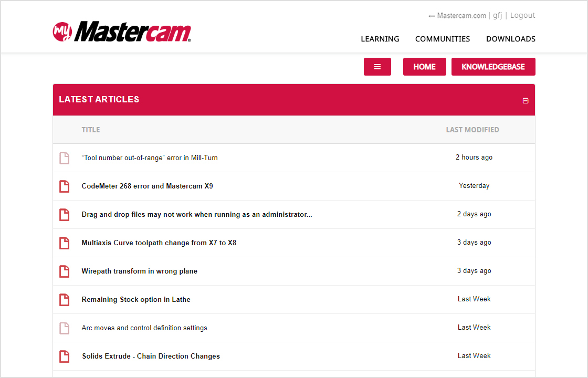Image resolution: width=588 pixels, height=378 pixels.
Task: Open the Downloads menu
Action: pyautogui.click(x=511, y=39)
